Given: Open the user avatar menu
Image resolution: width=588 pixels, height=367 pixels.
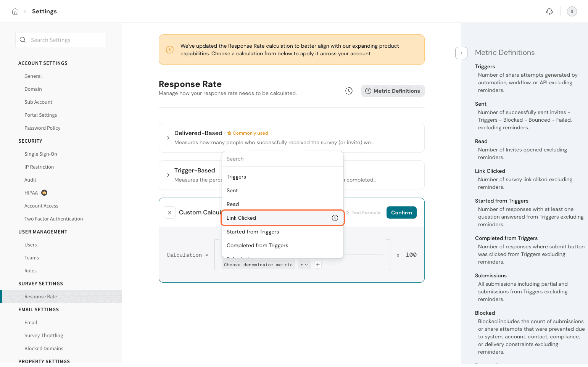Looking at the screenshot, I should click(x=572, y=11).
